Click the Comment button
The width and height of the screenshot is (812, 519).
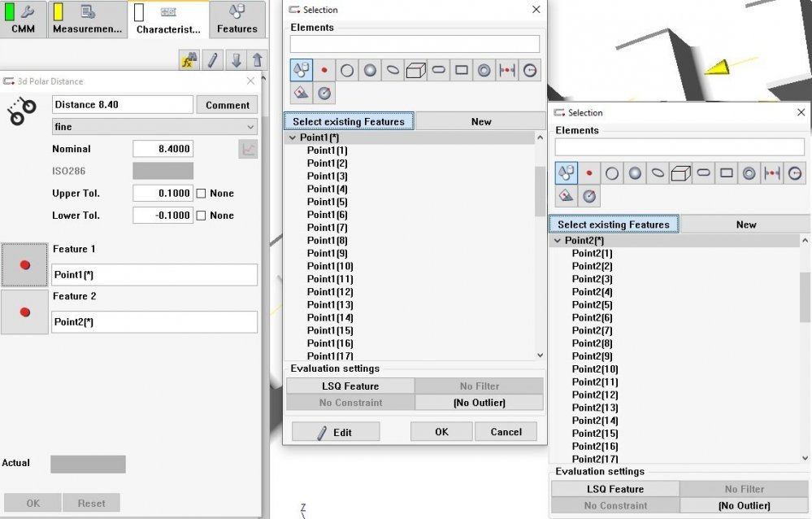coord(228,105)
